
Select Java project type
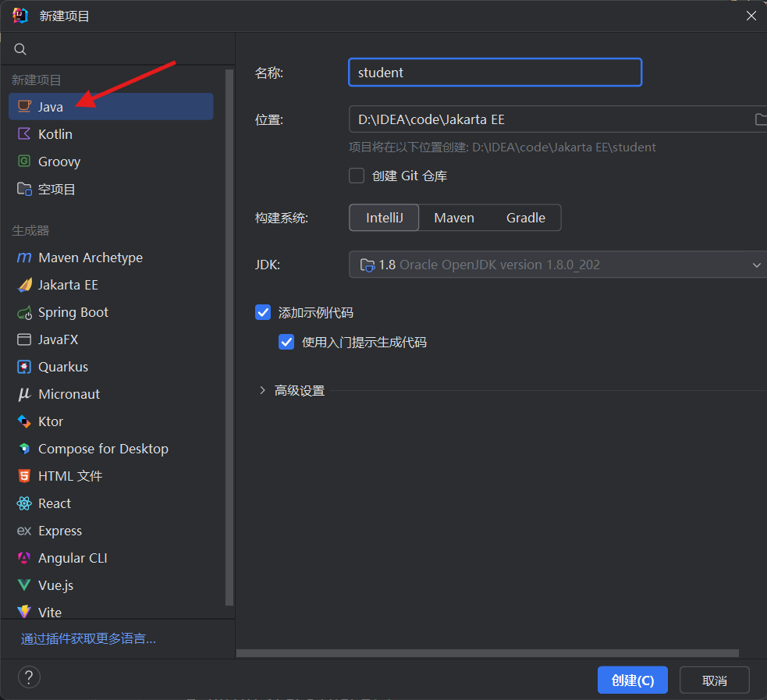[x=111, y=106]
